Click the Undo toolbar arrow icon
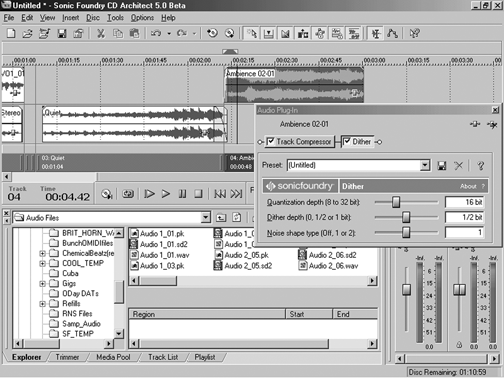The image size is (504, 378). (x=156, y=33)
